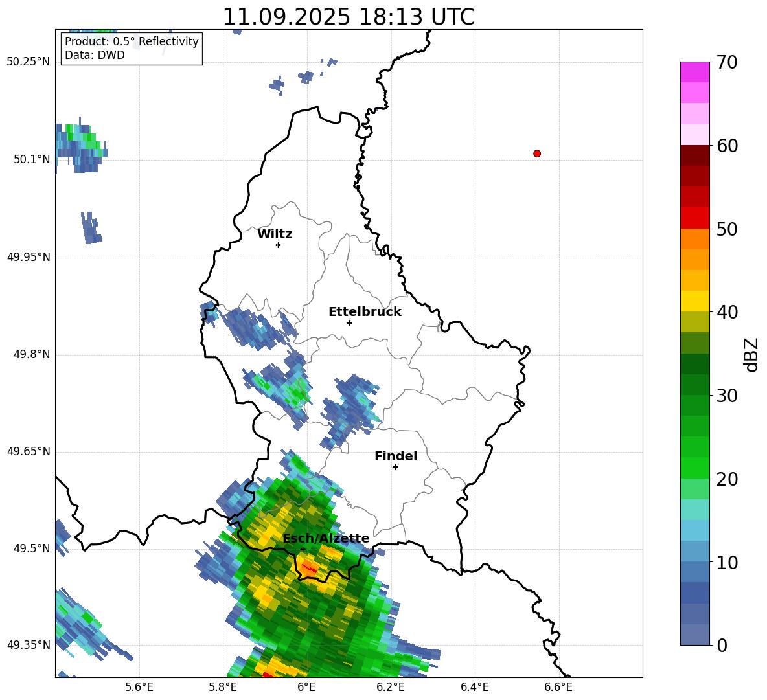Click the yellow colorbar segment near 40
The height and width of the screenshot is (700, 767).
click(x=694, y=301)
